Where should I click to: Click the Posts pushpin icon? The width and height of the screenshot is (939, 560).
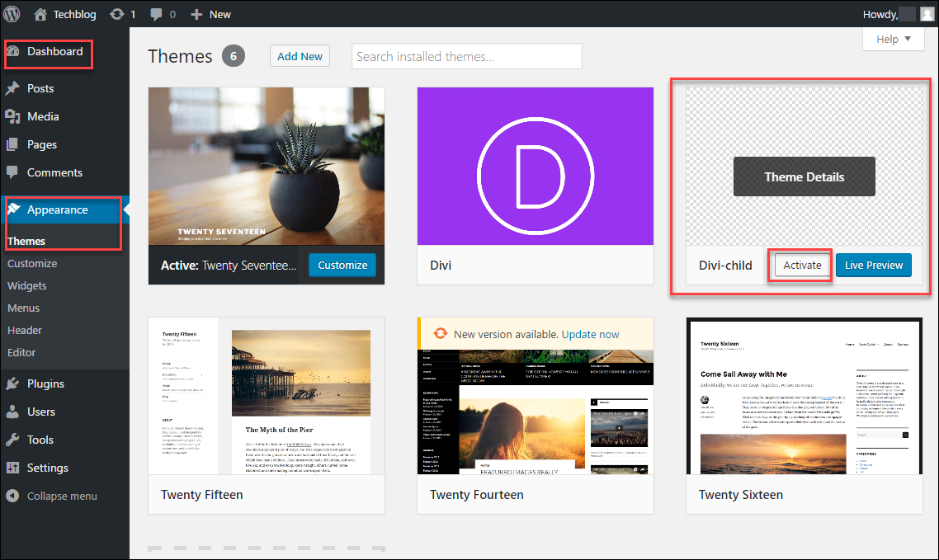point(12,88)
